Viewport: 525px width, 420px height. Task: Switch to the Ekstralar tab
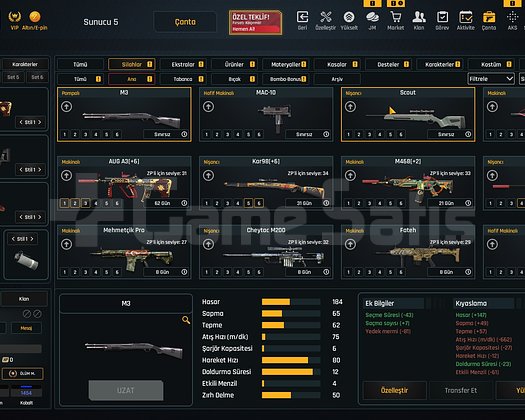coord(183,64)
